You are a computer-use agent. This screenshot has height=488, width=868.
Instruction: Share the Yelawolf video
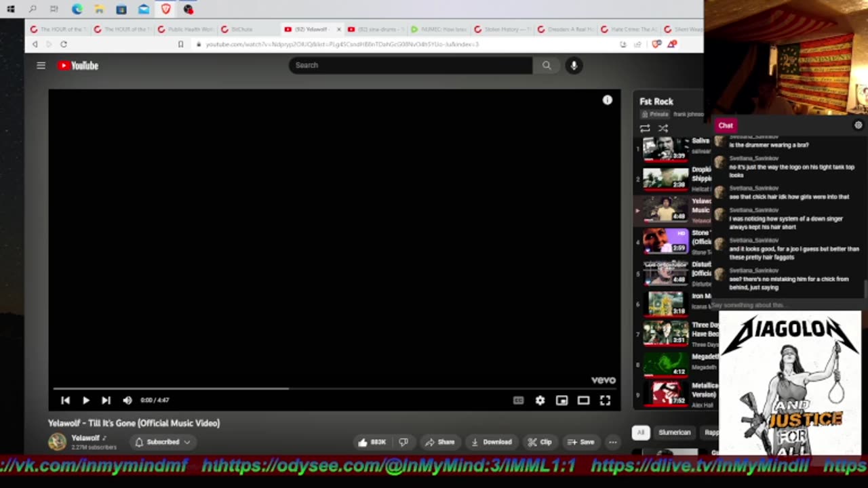click(440, 442)
